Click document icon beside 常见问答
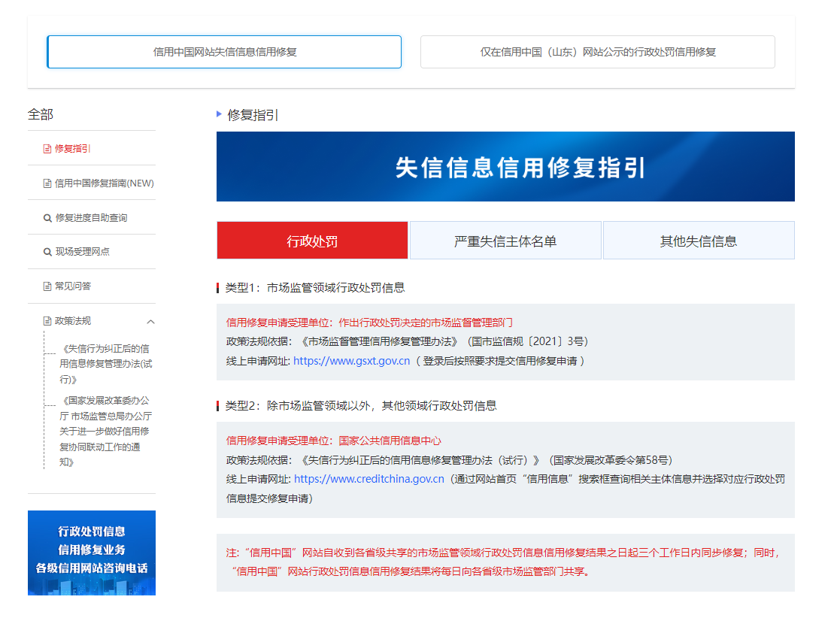The height and width of the screenshot is (621, 840). coord(47,286)
